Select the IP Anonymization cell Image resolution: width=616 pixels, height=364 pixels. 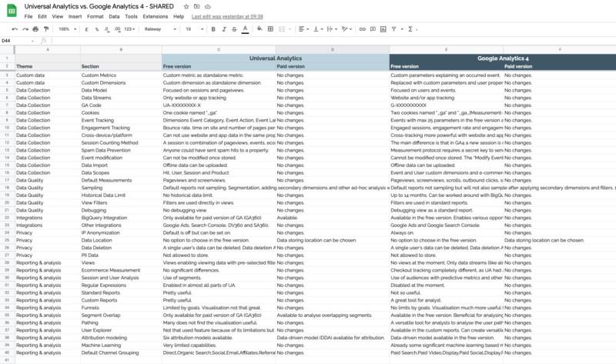click(121, 232)
